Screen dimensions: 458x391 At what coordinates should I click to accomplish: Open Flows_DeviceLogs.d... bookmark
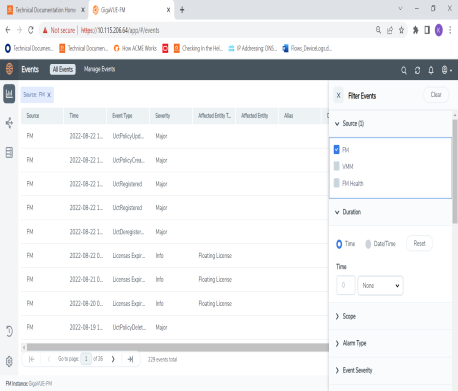click(x=307, y=48)
